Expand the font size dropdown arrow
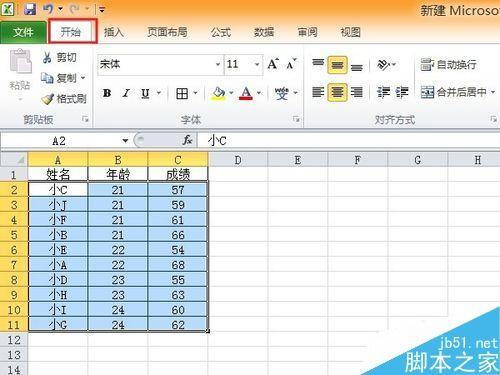 257,64
